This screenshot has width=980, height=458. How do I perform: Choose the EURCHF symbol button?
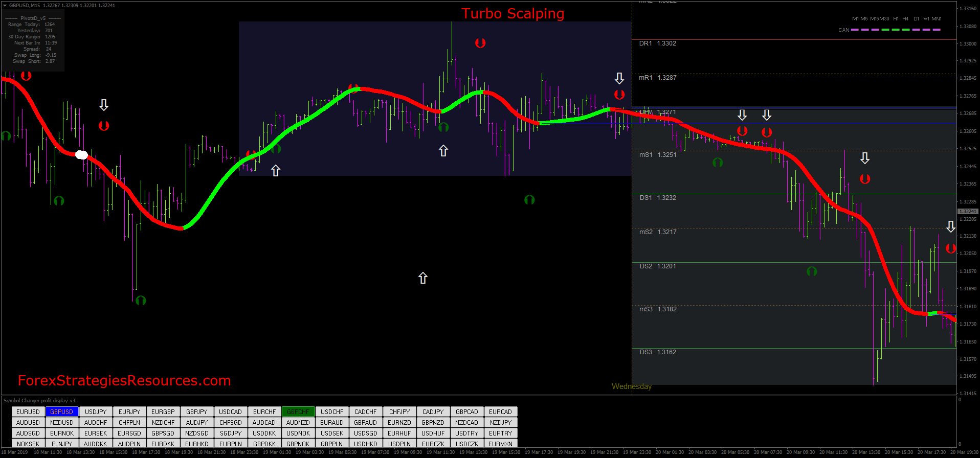tap(264, 412)
